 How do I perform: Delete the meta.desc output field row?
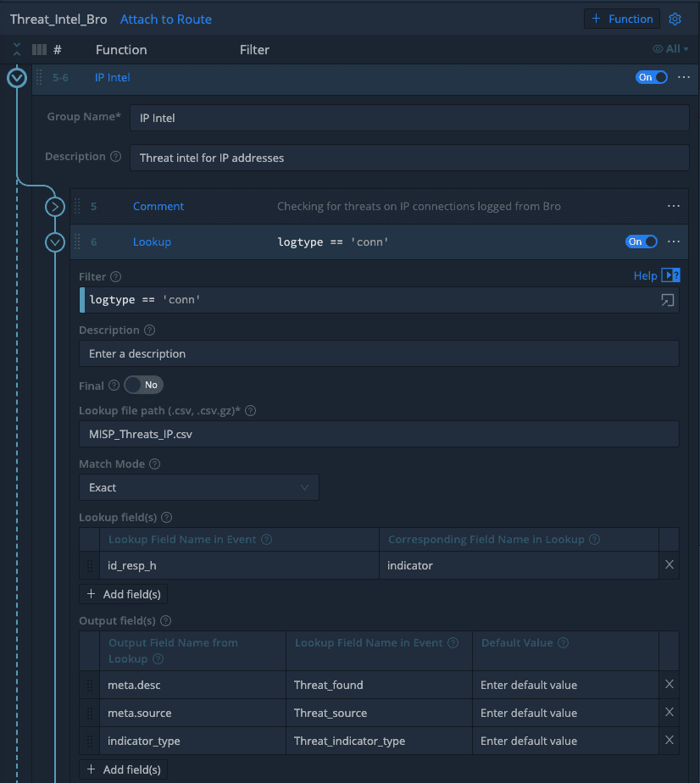669,685
